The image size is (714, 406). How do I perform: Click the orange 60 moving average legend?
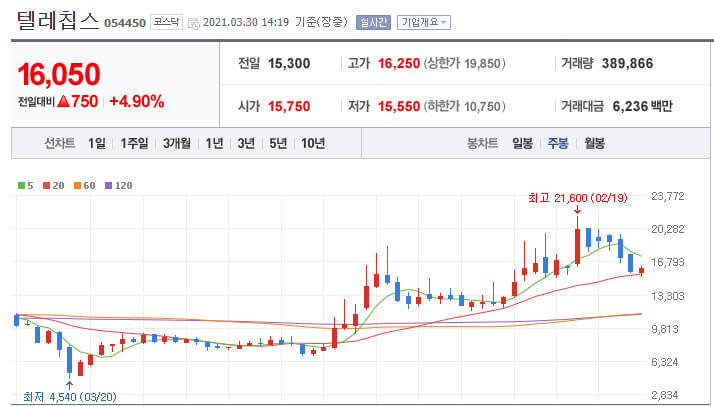coord(84,186)
